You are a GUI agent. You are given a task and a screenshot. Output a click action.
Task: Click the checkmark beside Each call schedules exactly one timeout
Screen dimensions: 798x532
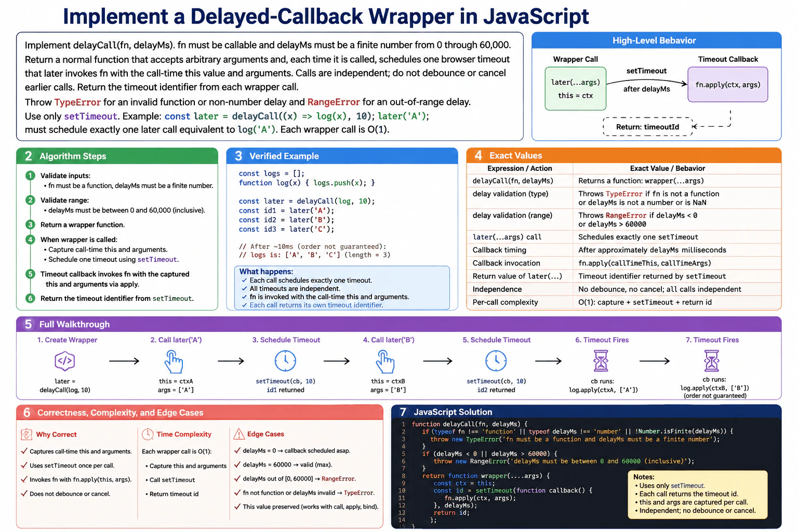pyautogui.click(x=244, y=280)
